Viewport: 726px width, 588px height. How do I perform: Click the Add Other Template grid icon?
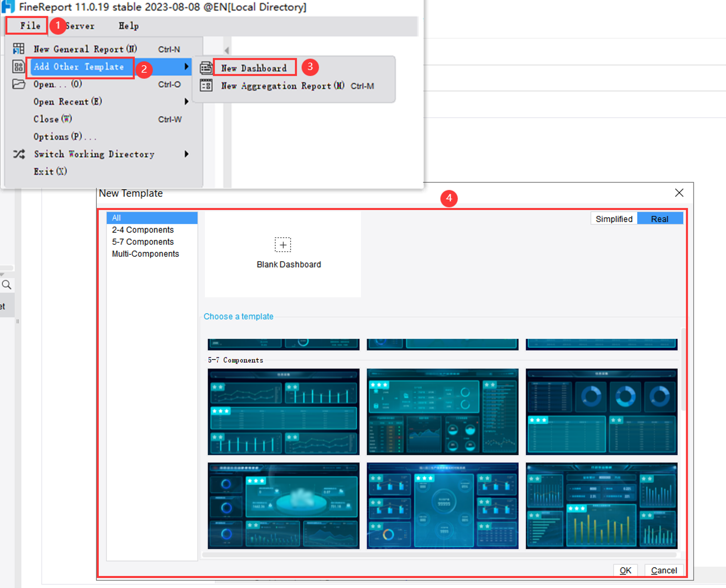18,66
